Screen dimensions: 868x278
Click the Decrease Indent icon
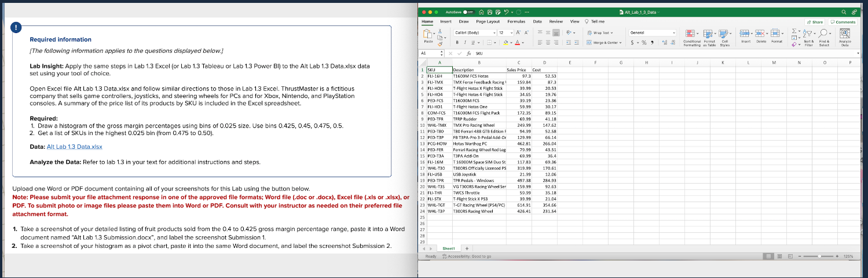pos(569,42)
